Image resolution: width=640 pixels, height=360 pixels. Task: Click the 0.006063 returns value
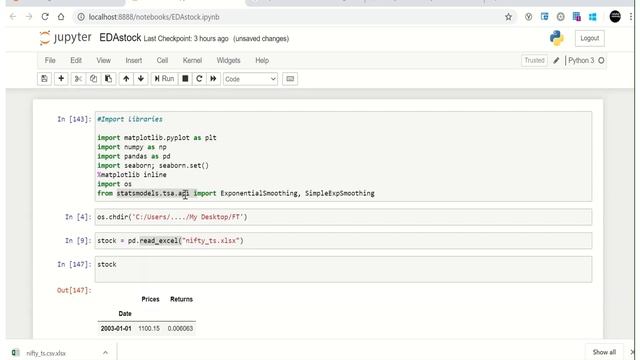tap(180, 329)
